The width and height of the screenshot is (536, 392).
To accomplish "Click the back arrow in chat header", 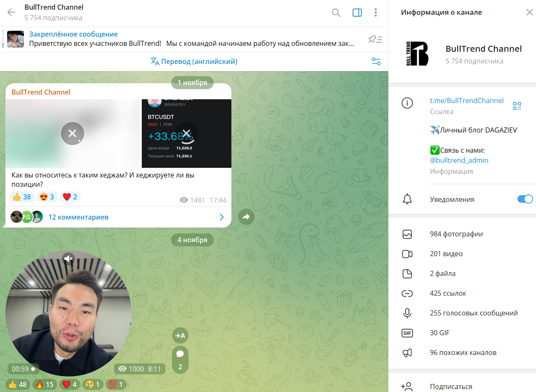I will tap(11, 12).
